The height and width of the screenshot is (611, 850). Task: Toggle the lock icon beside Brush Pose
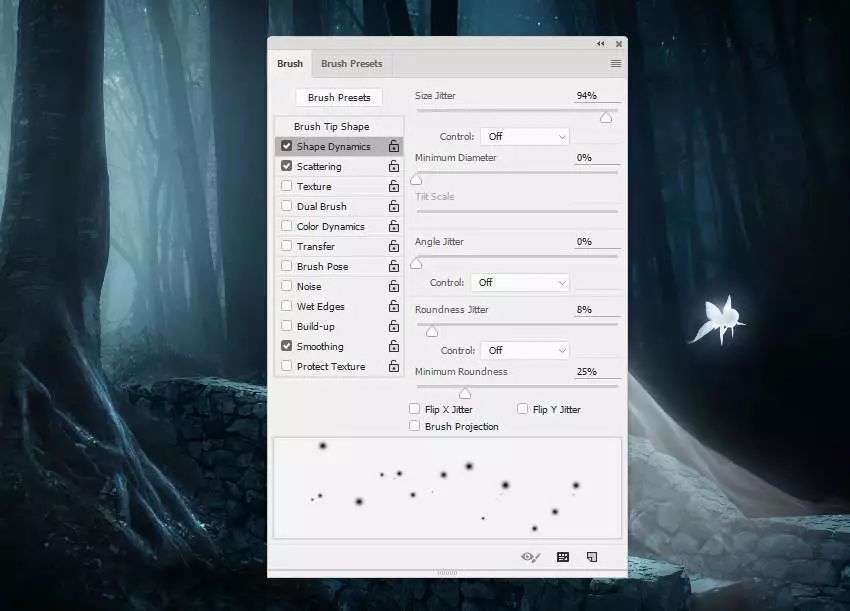[x=394, y=266]
